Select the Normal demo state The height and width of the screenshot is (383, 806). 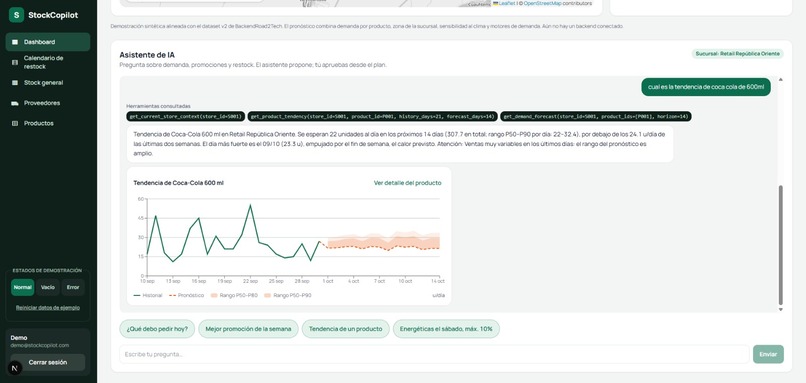coord(23,287)
